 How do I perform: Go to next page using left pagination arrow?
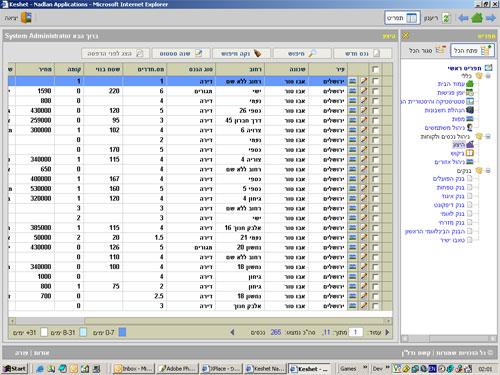pos(232,332)
